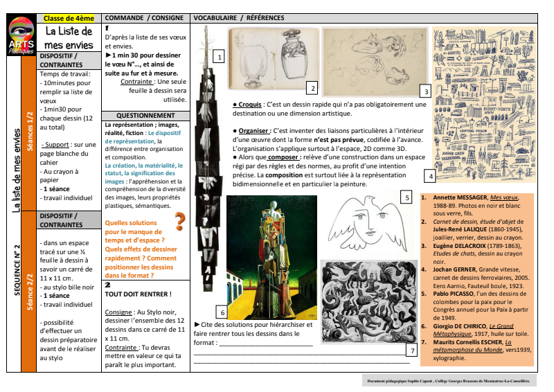Select the number 1 label box

pos(219,58)
